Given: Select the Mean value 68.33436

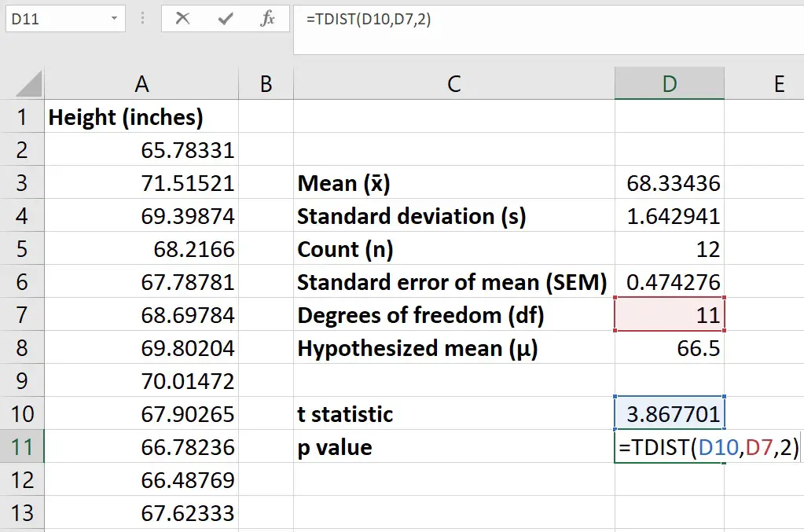Looking at the screenshot, I should (x=669, y=183).
